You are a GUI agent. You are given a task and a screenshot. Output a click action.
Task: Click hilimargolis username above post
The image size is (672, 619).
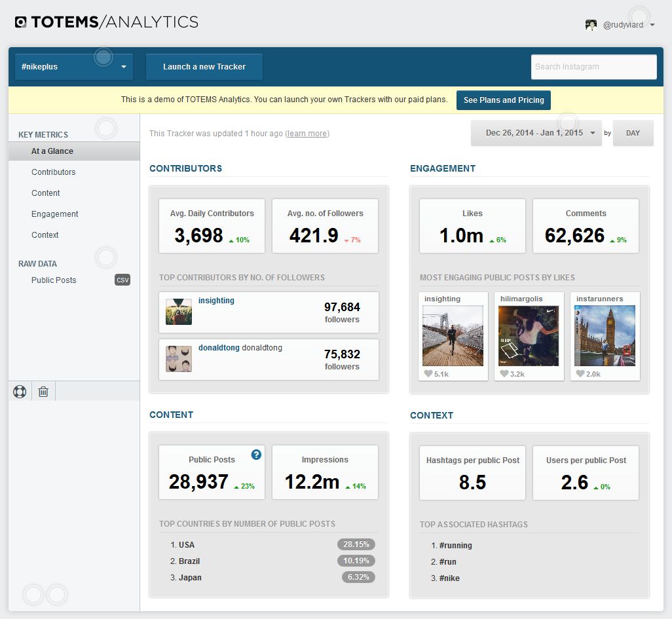[521, 299]
